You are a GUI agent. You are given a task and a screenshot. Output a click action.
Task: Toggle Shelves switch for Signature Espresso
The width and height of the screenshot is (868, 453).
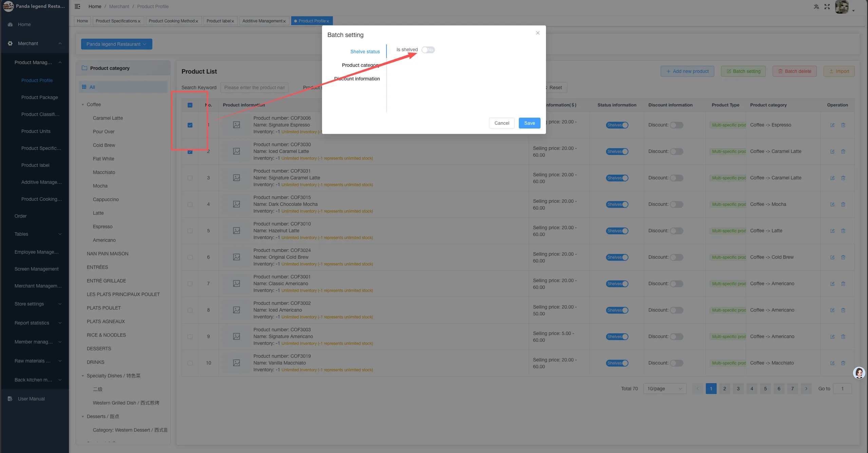point(617,125)
